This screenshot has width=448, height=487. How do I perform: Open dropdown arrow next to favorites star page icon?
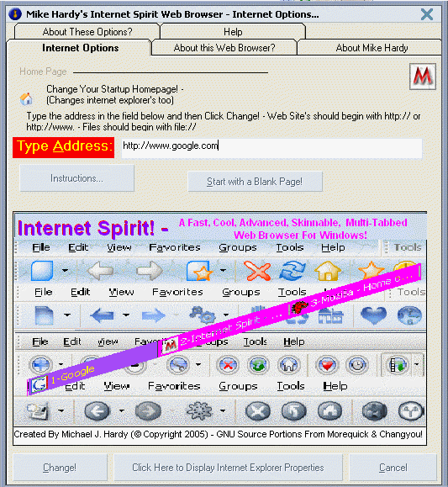click(x=223, y=270)
